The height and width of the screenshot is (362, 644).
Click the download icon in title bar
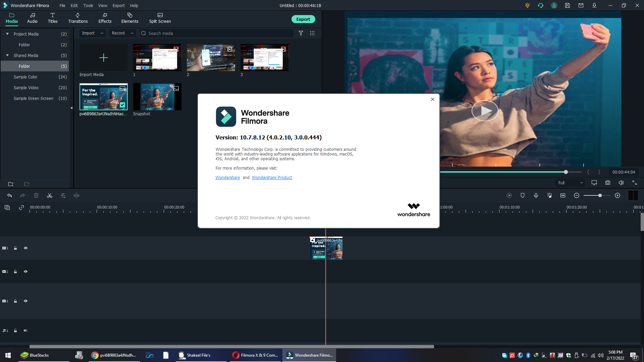coord(594,5)
